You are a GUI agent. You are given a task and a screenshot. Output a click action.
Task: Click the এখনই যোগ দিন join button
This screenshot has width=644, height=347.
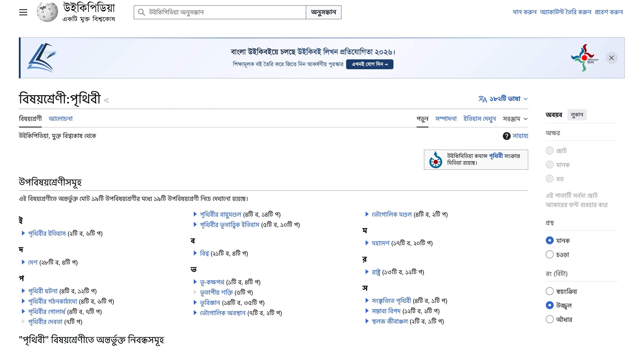coord(370,64)
